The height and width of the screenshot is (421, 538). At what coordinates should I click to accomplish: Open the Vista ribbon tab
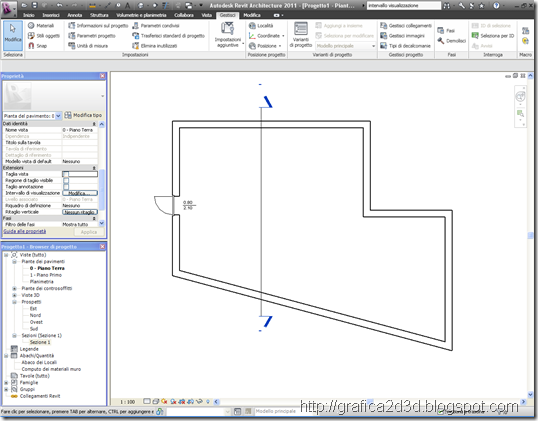pyautogui.click(x=207, y=15)
